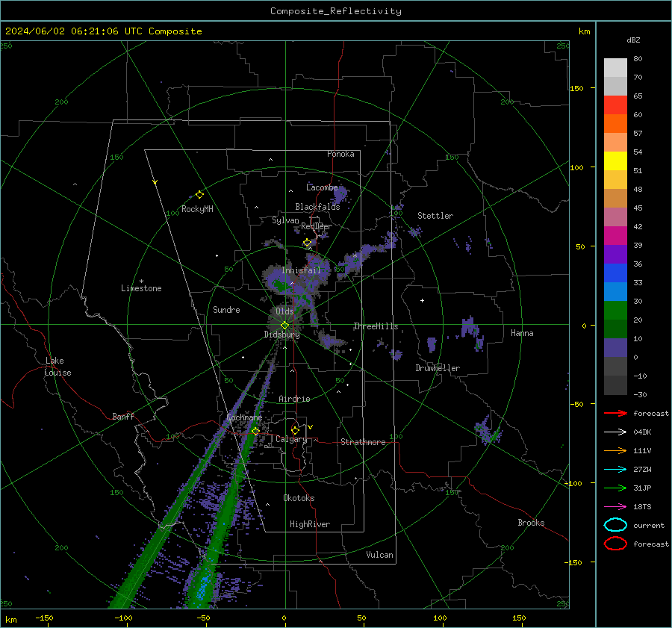Click the 'Banff' city label
The height and width of the screenshot is (628, 672).
click(x=123, y=417)
